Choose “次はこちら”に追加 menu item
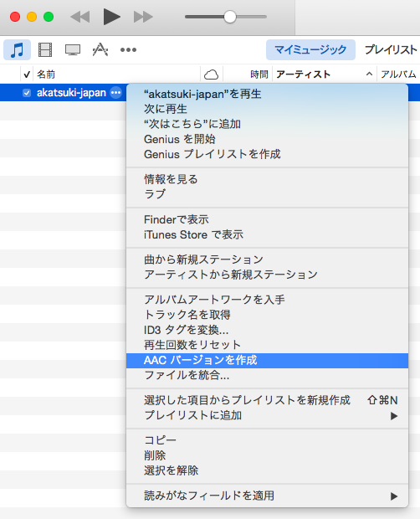 tap(267, 124)
